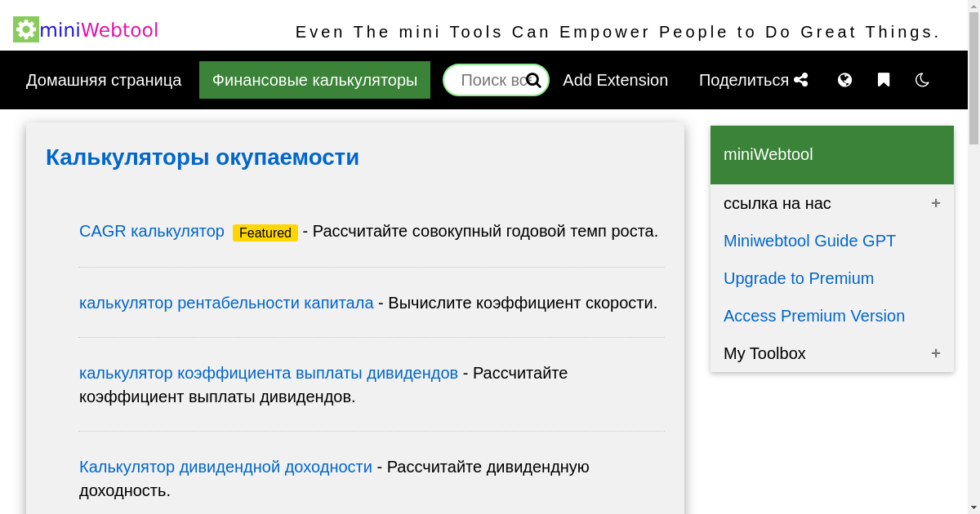This screenshot has width=980, height=514.
Task: Click the search magnifier icon
Action: pyautogui.click(x=533, y=80)
